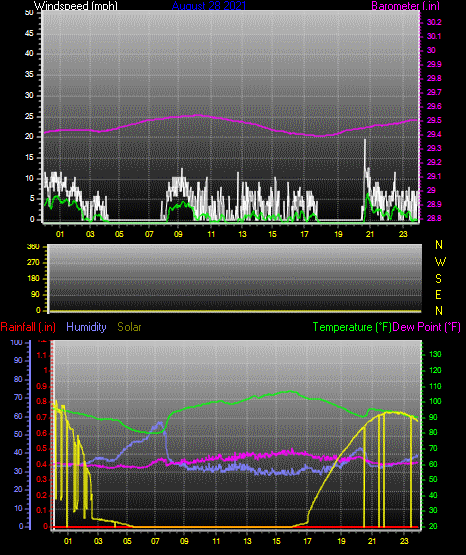The height and width of the screenshot is (555, 466).
Task: Select the 'Dew Point (°F)' legend label
Action: (x=427, y=327)
